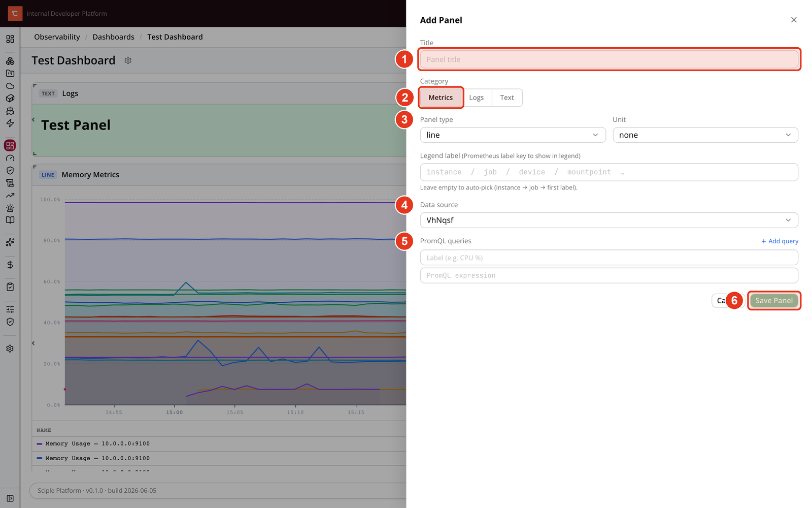Close the Add Panel drawer

pos(794,20)
